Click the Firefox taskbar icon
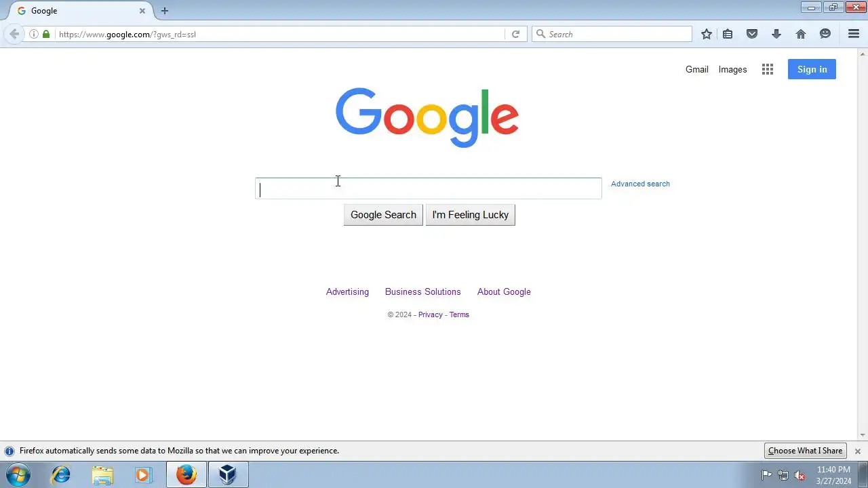Image resolution: width=868 pixels, height=488 pixels. pyautogui.click(x=186, y=475)
